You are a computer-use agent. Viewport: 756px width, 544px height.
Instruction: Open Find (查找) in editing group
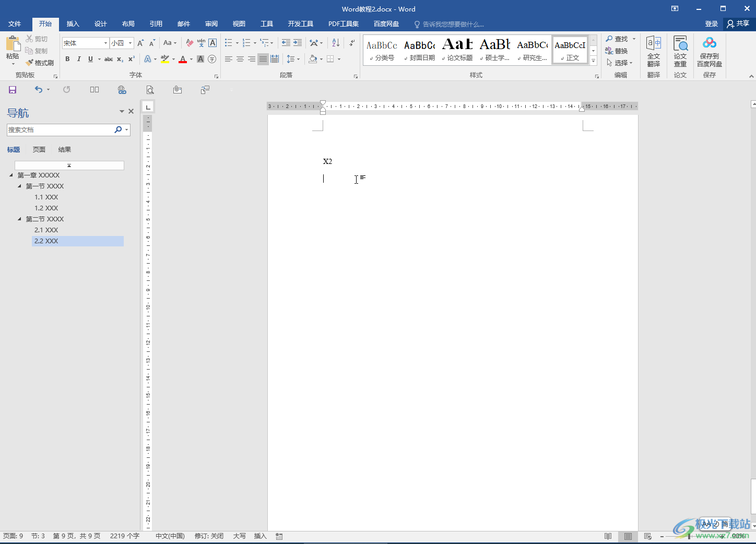point(617,39)
